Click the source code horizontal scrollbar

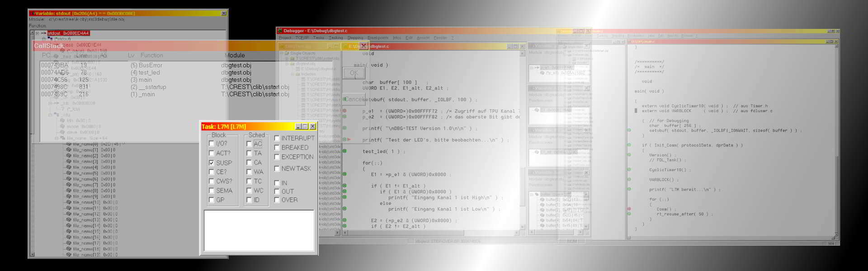(429, 233)
